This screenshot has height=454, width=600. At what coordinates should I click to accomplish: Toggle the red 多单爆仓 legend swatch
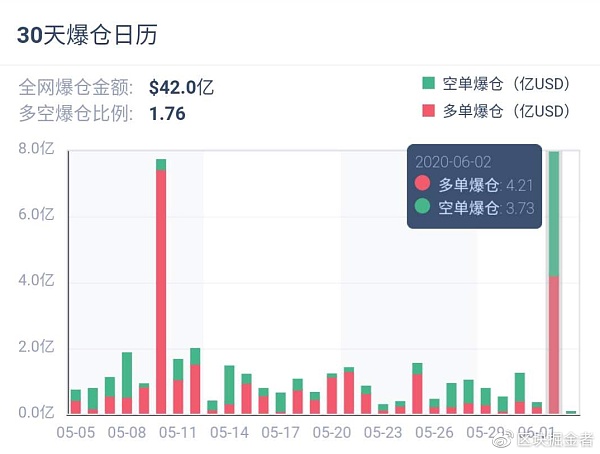click(x=429, y=110)
